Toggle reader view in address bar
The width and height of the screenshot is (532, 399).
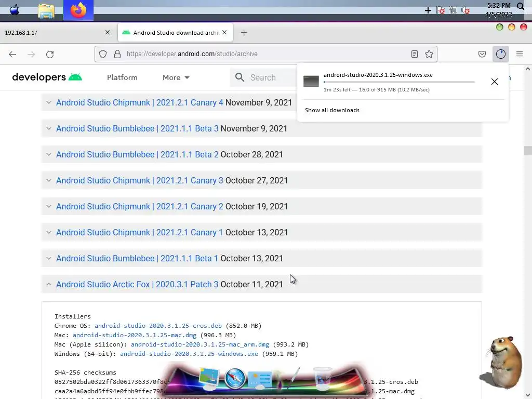point(414,54)
